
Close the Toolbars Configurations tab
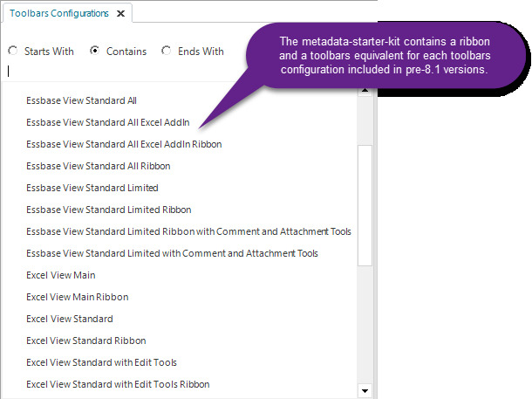(x=120, y=14)
